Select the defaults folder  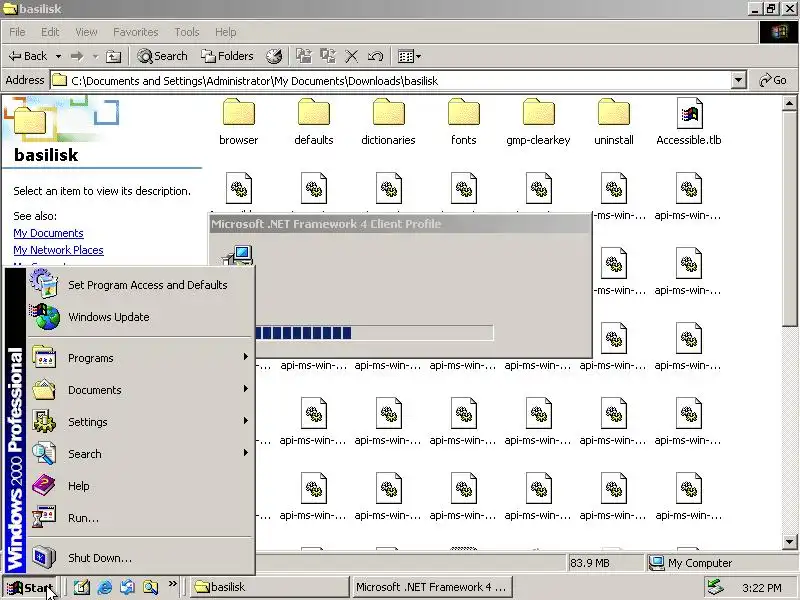coord(314,121)
